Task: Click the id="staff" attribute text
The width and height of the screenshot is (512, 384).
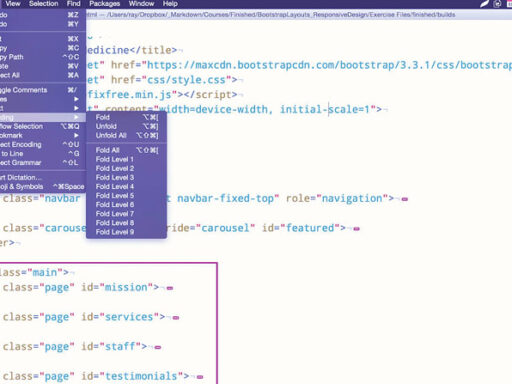Action: 111,347
